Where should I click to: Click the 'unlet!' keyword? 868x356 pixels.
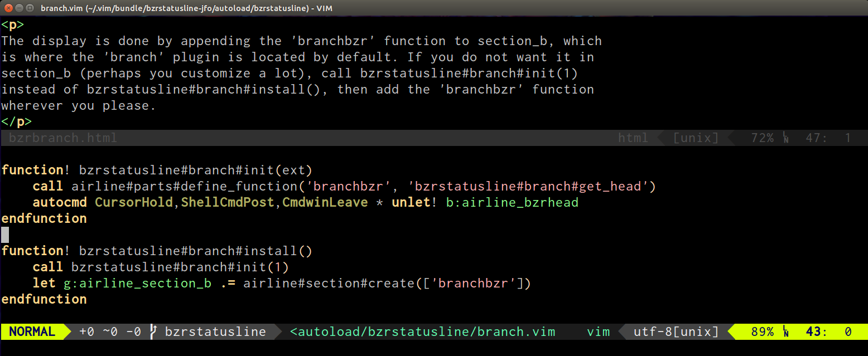point(414,203)
